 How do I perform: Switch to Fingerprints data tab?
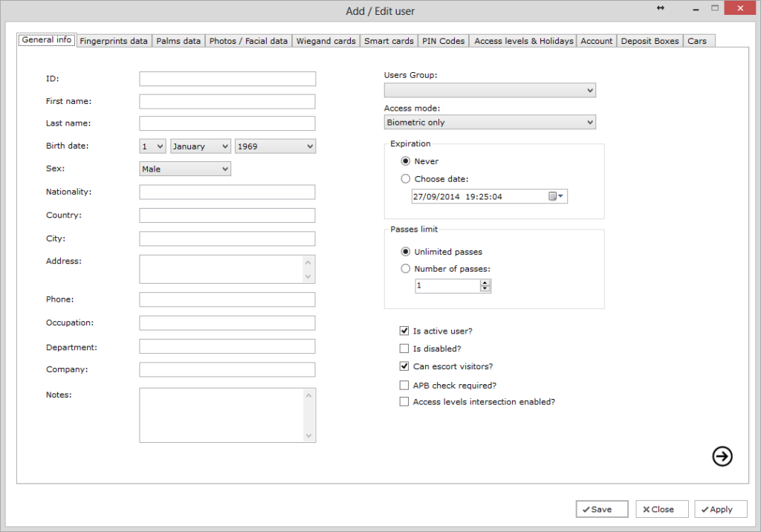coord(114,41)
